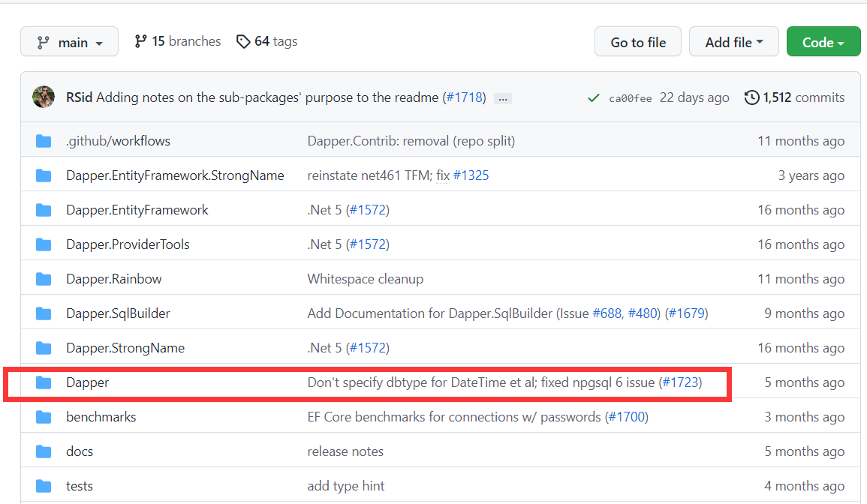Image resolution: width=867 pixels, height=504 pixels.
Task: Open 'Don't specify dbtype for DateTime' commit
Action: (481, 382)
